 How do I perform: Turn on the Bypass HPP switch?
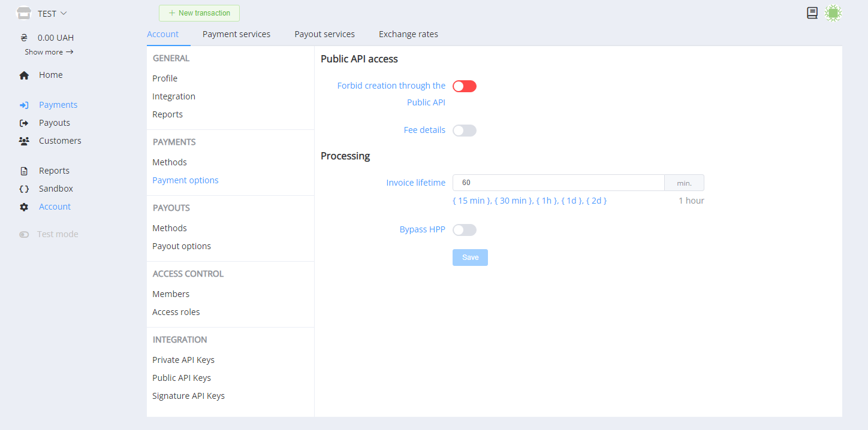(x=465, y=230)
